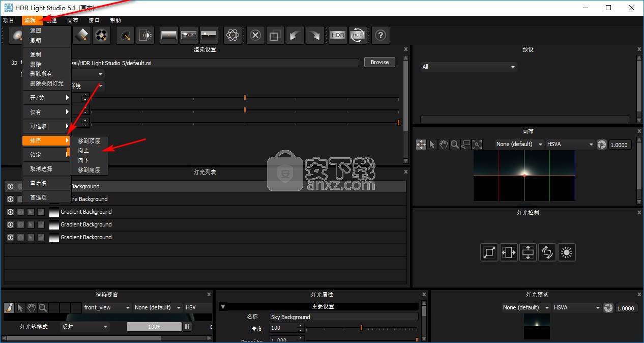This screenshot has height=343, width=644.
Task: Toggle solo for first Gradient Background light
Action: tap(20, 212)
